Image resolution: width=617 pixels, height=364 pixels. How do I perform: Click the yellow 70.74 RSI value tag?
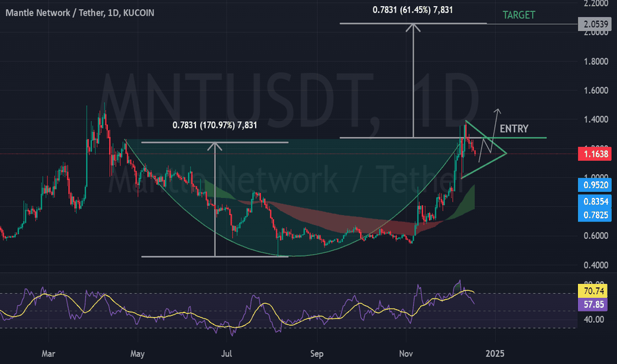[x=593, y=291]
